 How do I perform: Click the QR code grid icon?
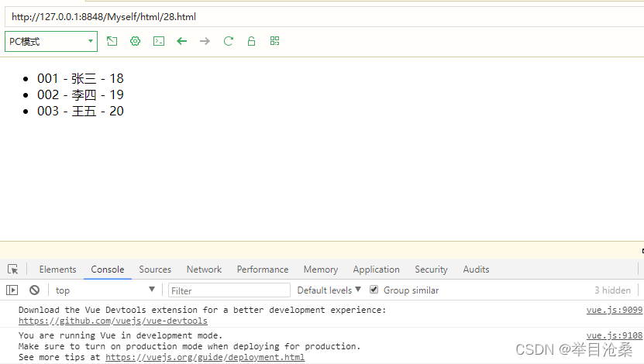click(x=275, y=41)
